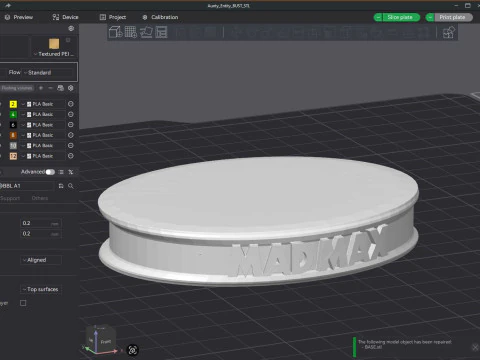480x360 pixels.
Task: Click the Print plate button
Action: pyautogui.click(x=453, y=17)
